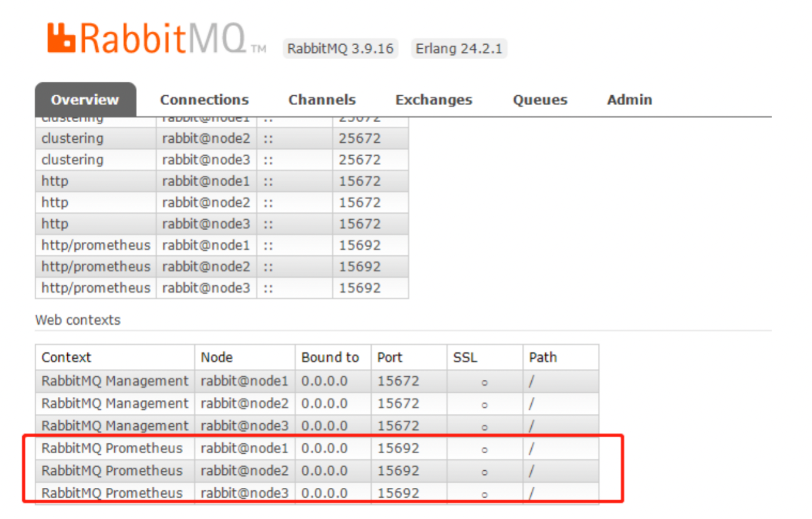
Task: Click port 15672 in http rabbit@node1 listener row
Action: [x=360, y=181]
